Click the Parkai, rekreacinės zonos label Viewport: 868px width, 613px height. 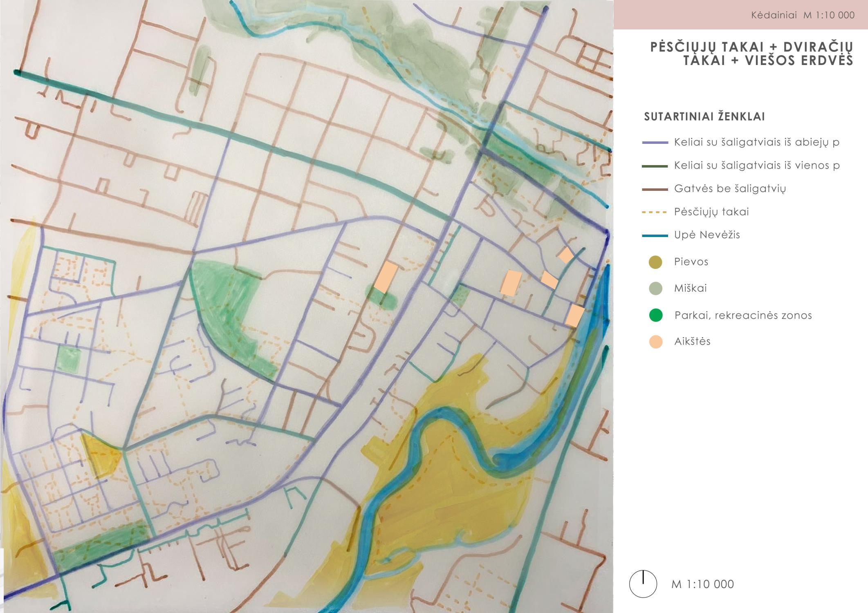coord(743,315)
